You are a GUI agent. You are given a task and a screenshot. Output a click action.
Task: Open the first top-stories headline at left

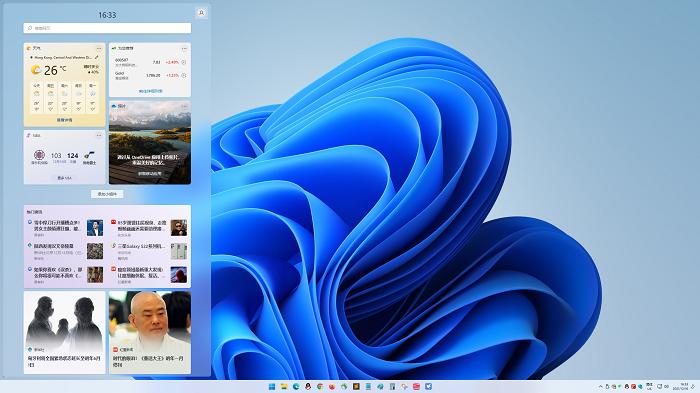[x=57, y=226]
